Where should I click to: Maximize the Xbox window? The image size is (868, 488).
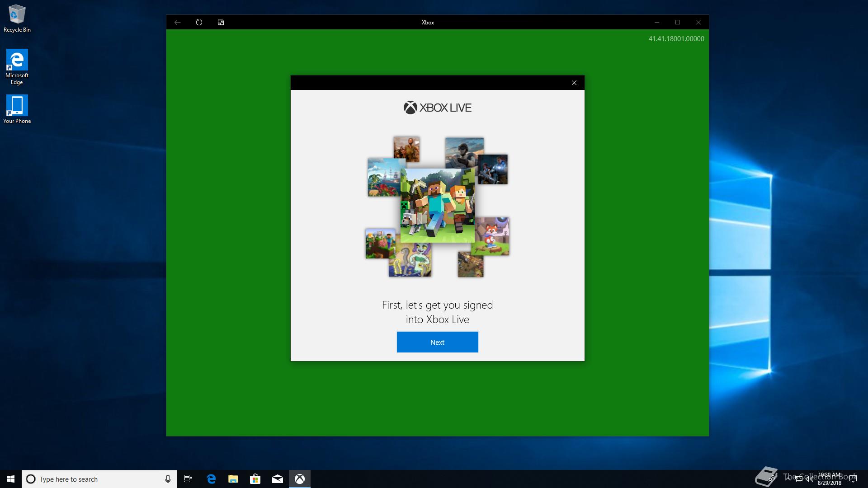(x=678, y=22)
